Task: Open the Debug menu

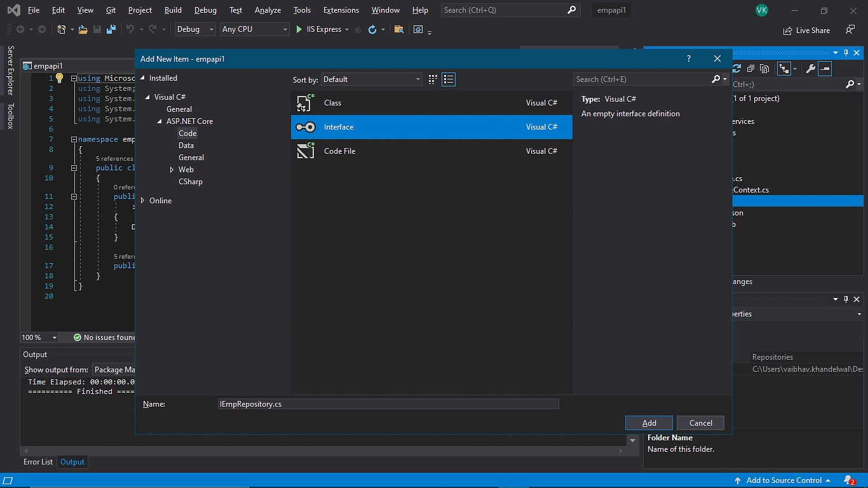Action: point(205,10)
